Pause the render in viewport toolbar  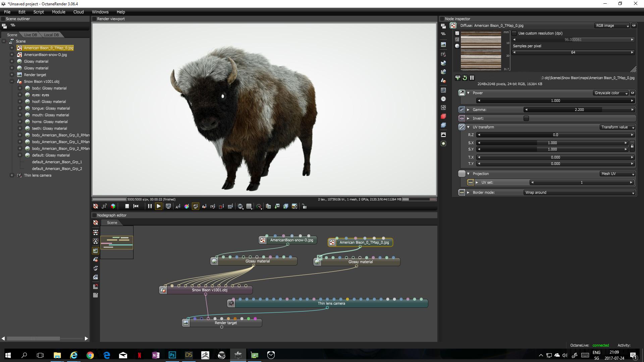pos(150,206)
